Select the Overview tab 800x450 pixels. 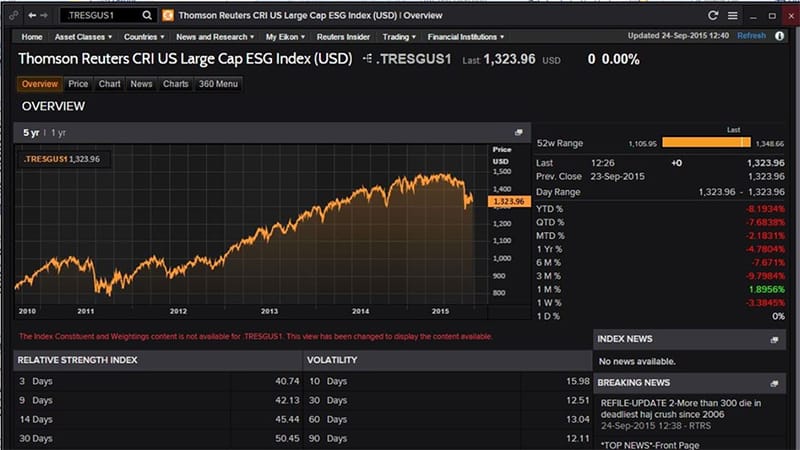40,84
